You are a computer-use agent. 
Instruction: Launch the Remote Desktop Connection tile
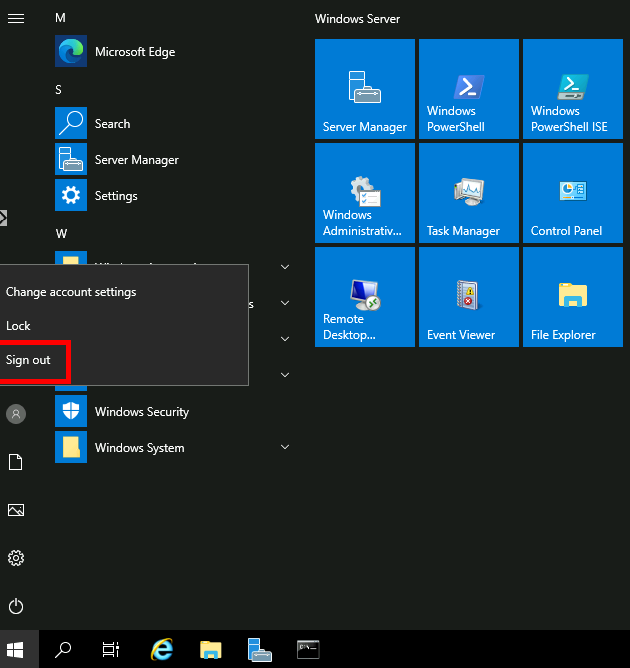(365, 297)
